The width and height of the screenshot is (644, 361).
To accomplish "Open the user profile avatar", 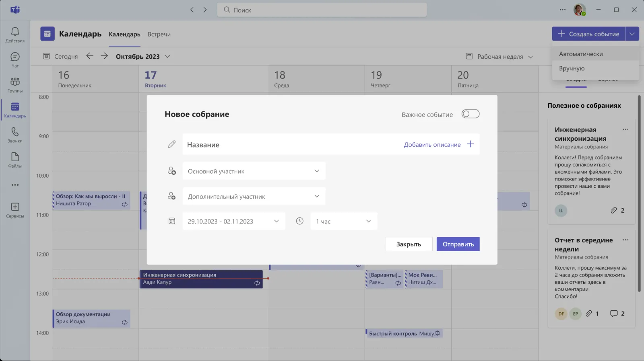I will pos(580,10).
